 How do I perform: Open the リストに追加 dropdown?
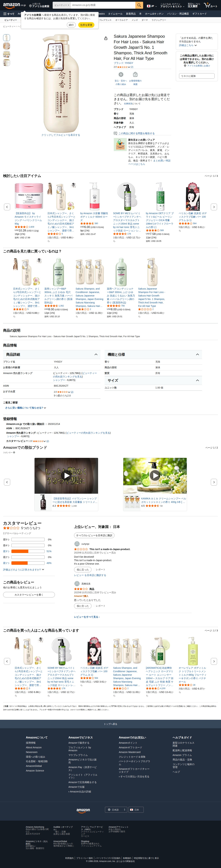pyautogui.click(x=197, y=76)
